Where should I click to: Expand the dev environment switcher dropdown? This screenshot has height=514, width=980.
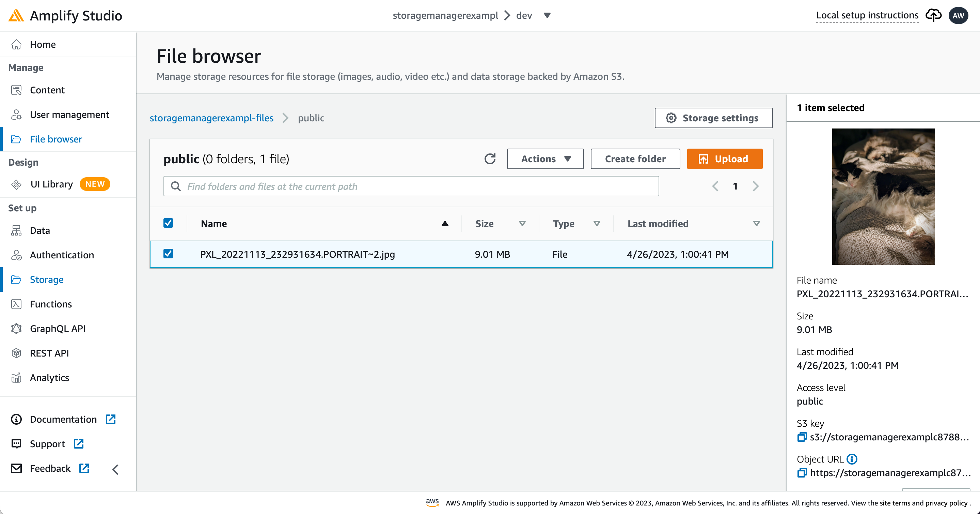(547, 16)
